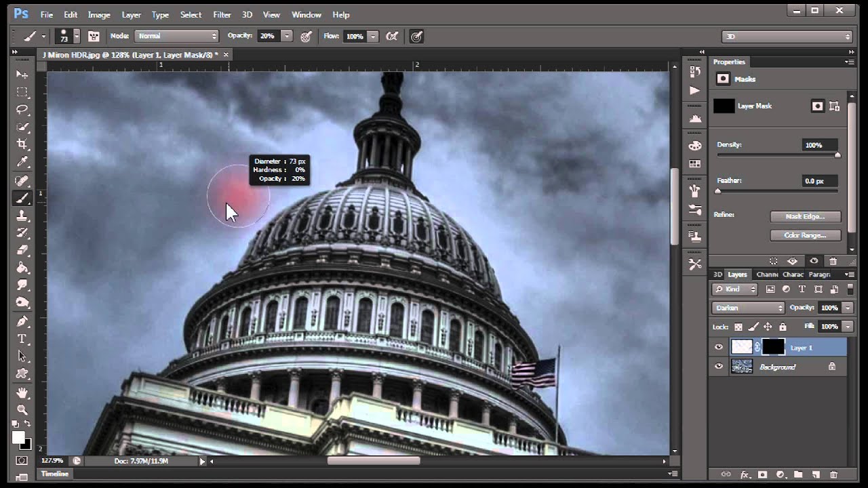Click the Color Range button

pos(806,235)
